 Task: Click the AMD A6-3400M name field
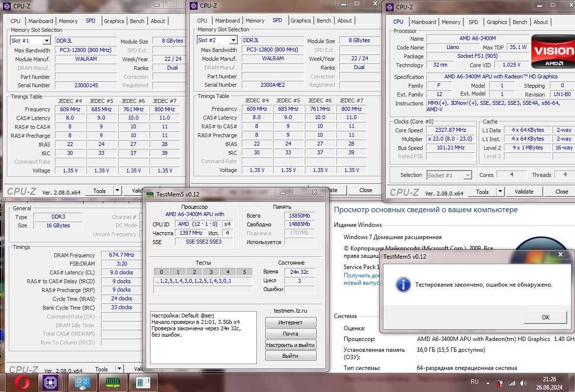tap(477, 38)
